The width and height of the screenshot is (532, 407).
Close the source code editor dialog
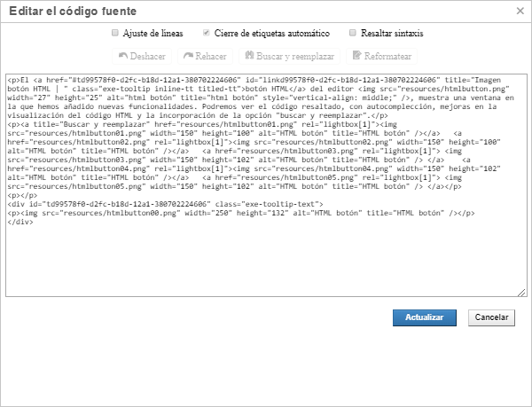tap(519, 11)
